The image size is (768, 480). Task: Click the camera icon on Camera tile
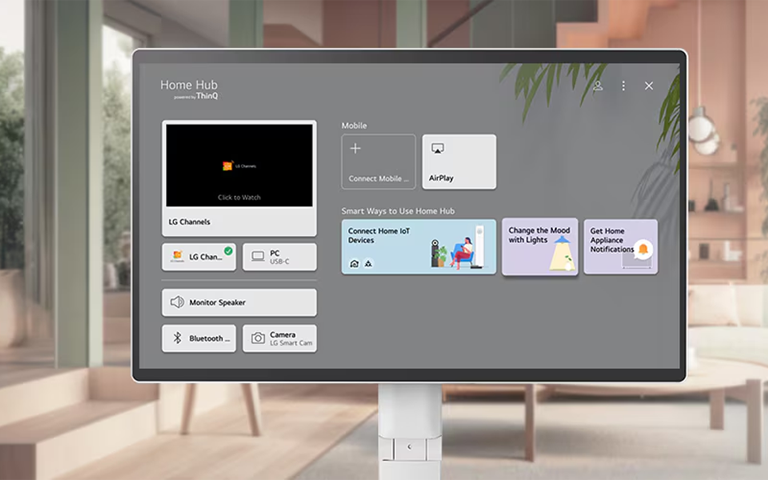pyautogui.click(x=258, y=338)
